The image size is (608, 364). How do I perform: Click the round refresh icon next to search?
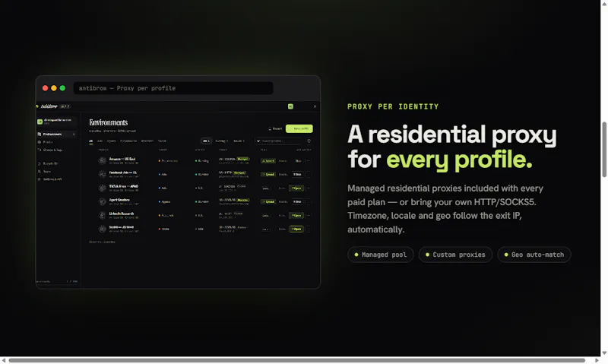(309, 141)
